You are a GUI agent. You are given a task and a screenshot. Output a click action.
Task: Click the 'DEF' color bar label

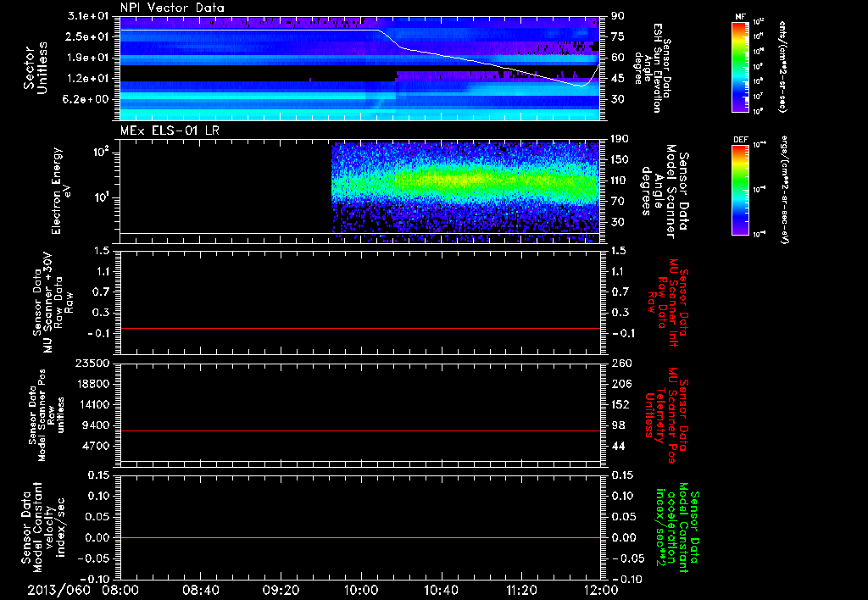741,140
